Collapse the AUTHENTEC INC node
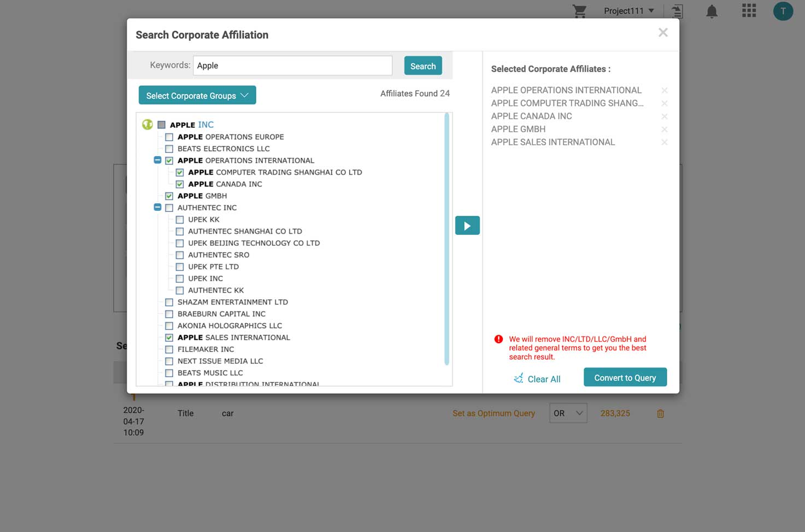The height and width of the screenshot is (532, 805). click(x=157, y=207)
